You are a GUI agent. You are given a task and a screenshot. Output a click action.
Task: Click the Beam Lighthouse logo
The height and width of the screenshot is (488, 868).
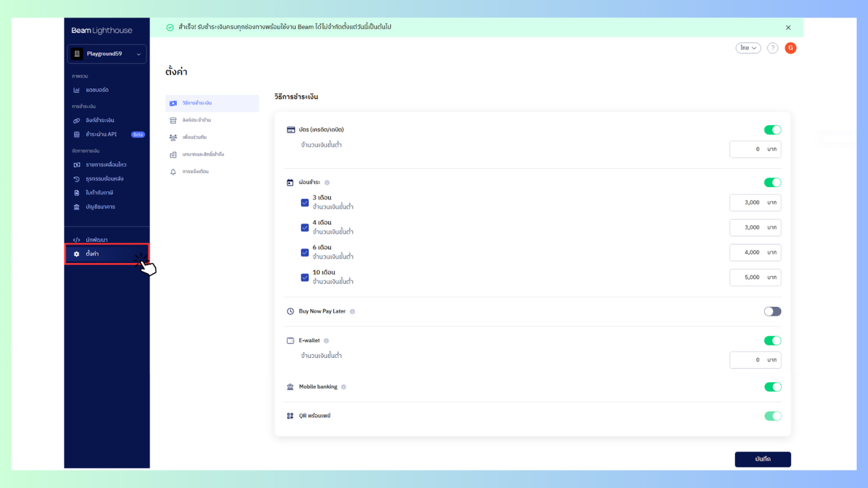(102, 30)
